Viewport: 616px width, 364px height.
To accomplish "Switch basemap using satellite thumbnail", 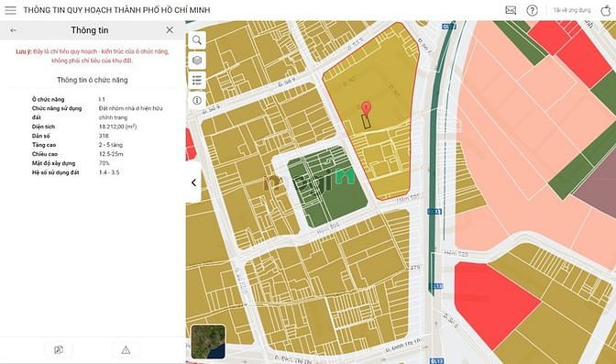I will [x=208, y=342].
